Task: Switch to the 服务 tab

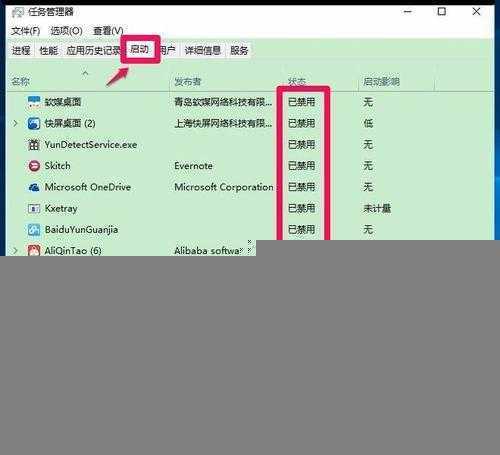Action: 239,51
